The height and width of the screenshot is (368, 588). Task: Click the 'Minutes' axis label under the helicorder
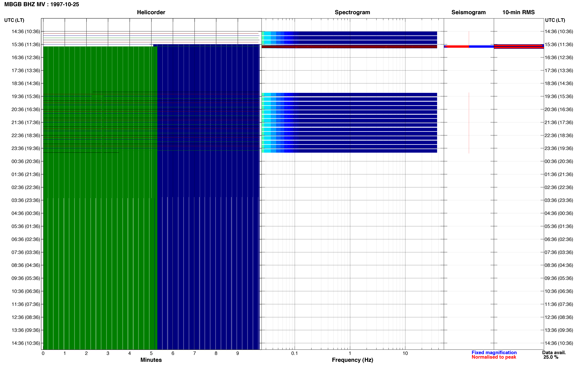coord(151,360)
